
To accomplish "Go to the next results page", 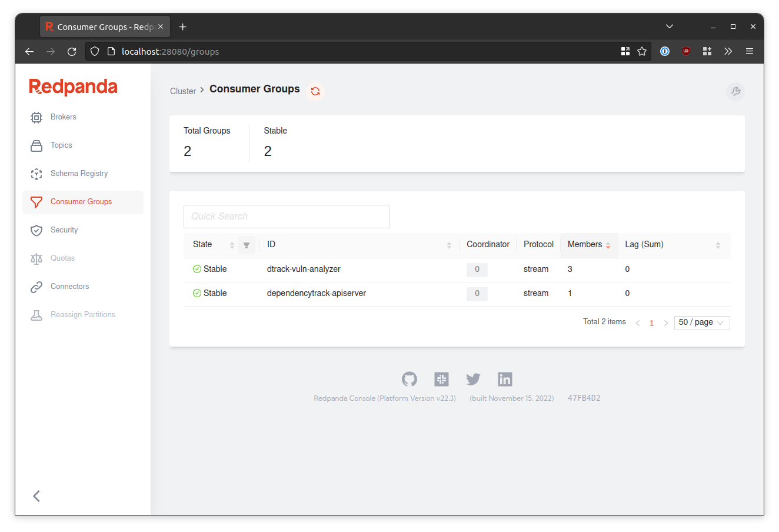I will 666,323.
